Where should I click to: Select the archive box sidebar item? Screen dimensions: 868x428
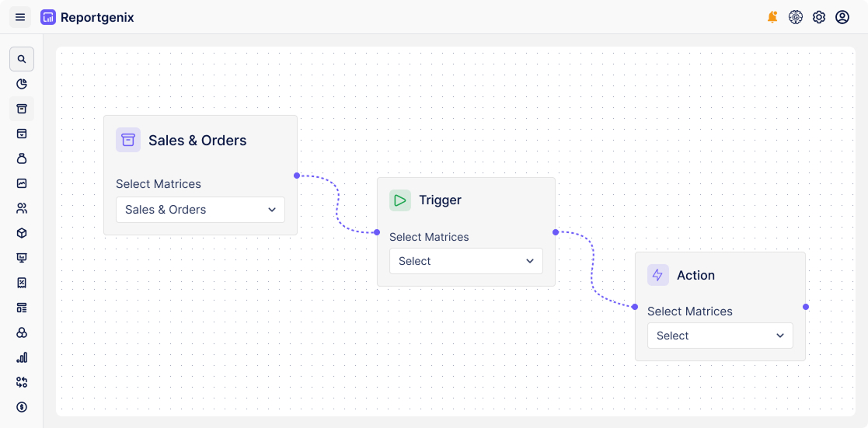pyautogui.click(x=22, y=109)
